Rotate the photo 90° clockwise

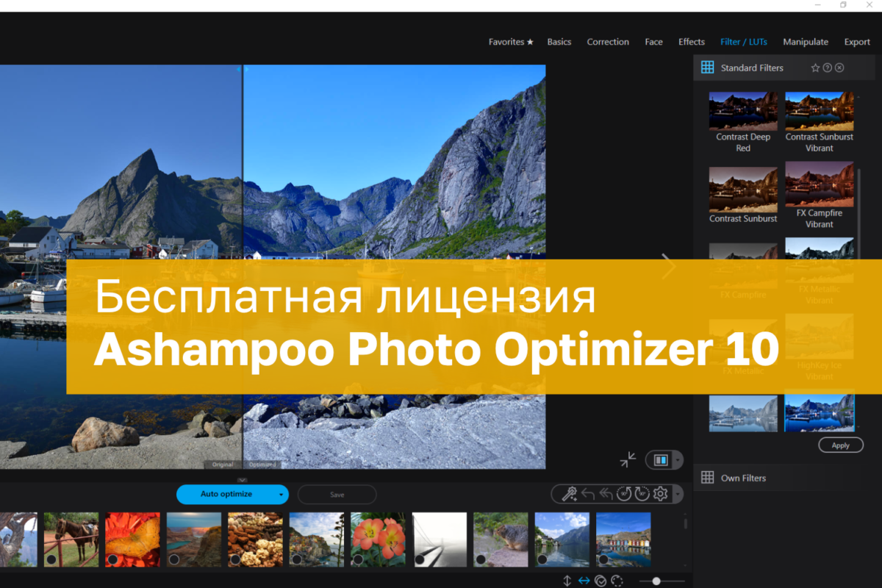tap(641, 494)
